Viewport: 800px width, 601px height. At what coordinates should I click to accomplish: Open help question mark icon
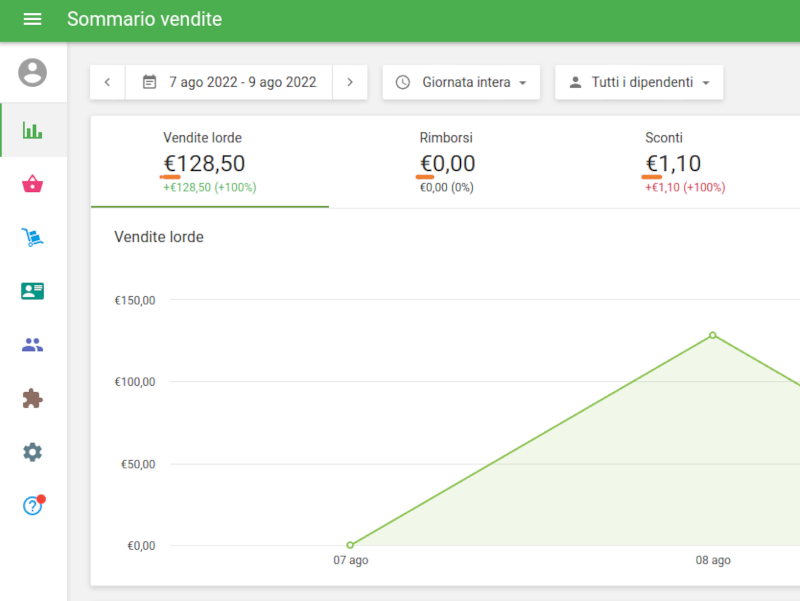33,506
